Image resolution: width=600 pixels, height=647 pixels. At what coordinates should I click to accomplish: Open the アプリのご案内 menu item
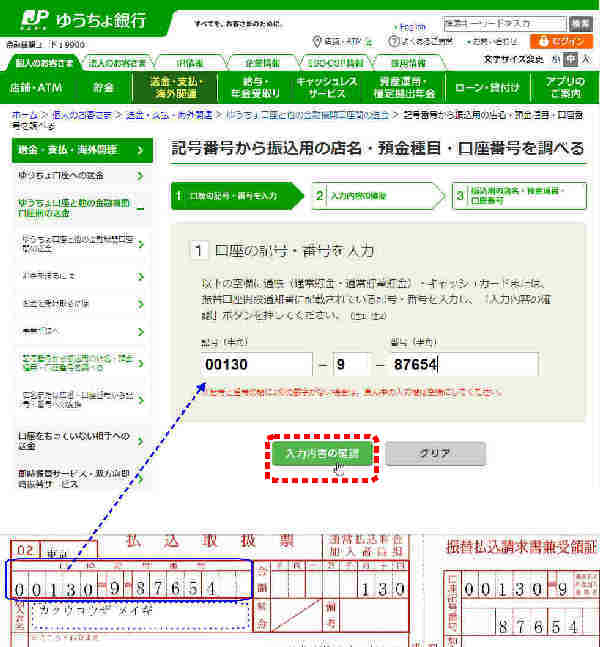point(565,87)
